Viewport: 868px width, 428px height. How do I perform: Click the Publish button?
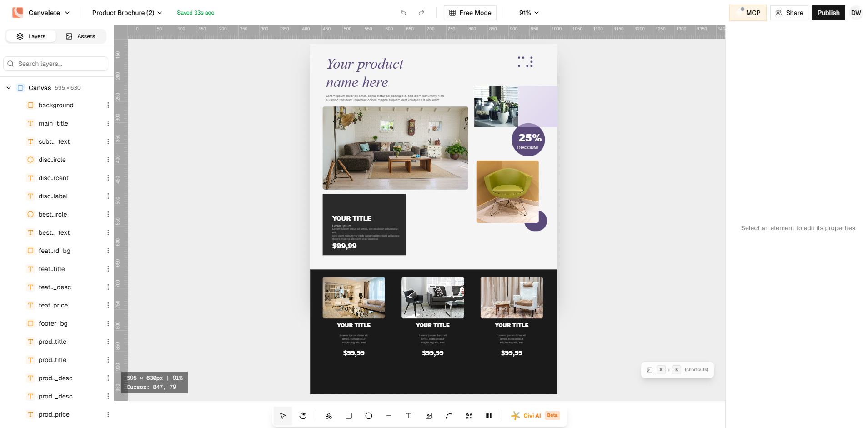point(828,13)
